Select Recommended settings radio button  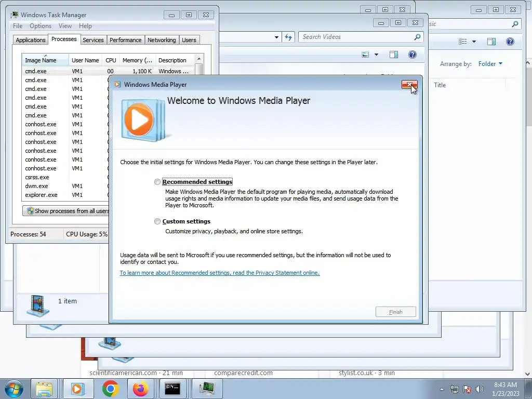click(157, 182)
